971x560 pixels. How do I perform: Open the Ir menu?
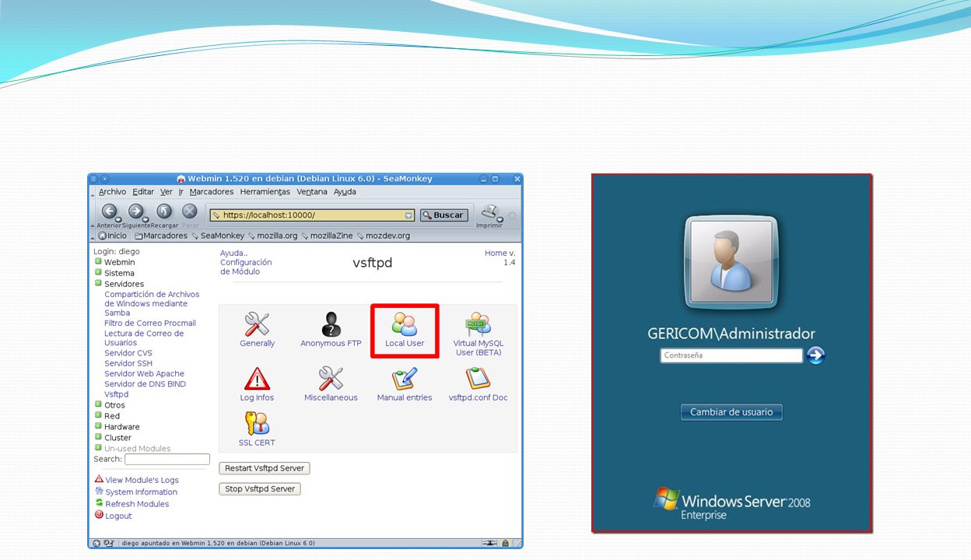pyautogui.click(x=181, y=191)
